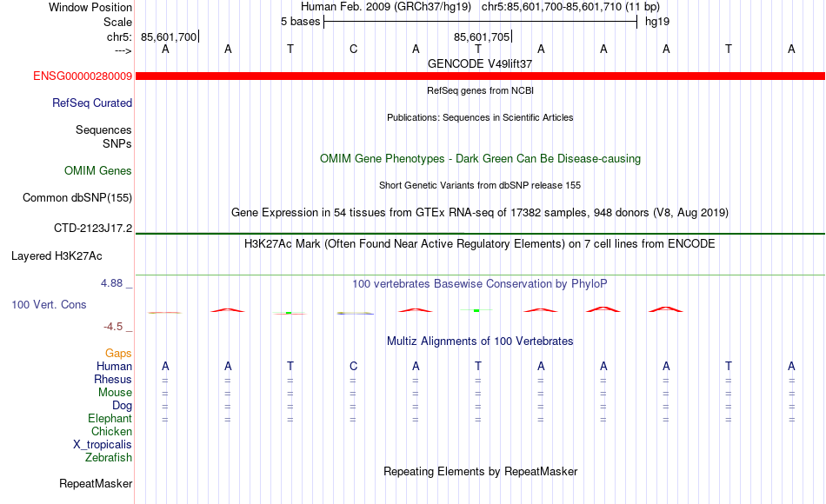Click the Scale label
This screenshot has width=826, height=504.
click(x=117, y=22)
